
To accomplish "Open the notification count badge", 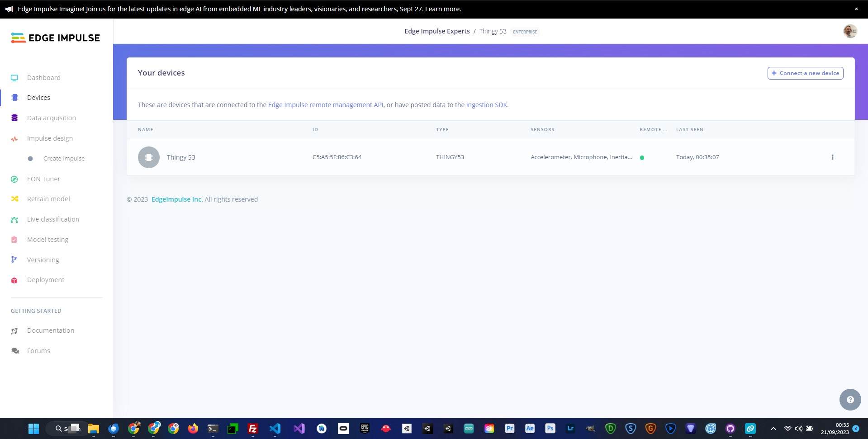I will point(856,428).
